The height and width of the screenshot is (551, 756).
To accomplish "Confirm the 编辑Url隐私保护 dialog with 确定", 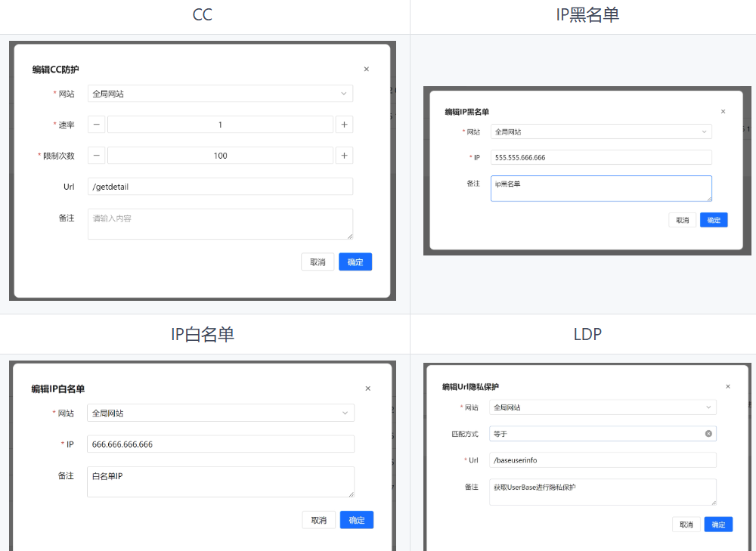I will (718, 524).
